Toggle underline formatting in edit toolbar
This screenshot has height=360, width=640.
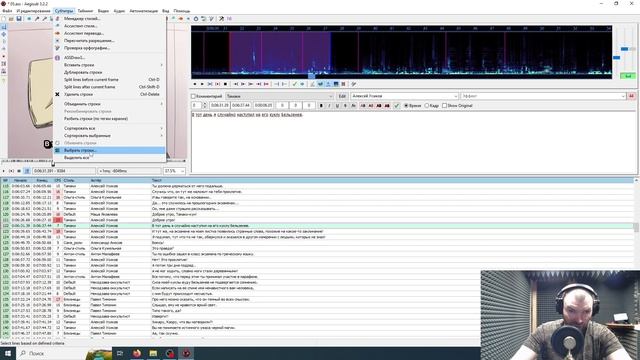pos(337,106)
